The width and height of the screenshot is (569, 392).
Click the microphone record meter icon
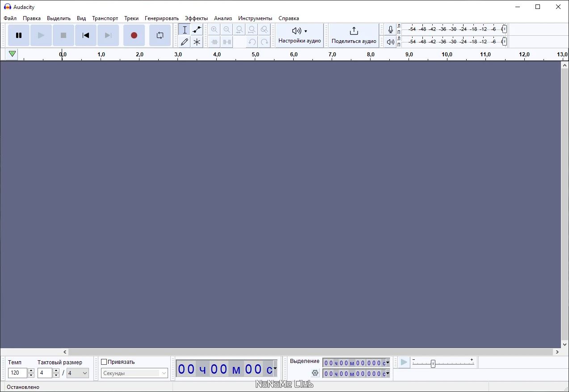click(x=390, y=30)
